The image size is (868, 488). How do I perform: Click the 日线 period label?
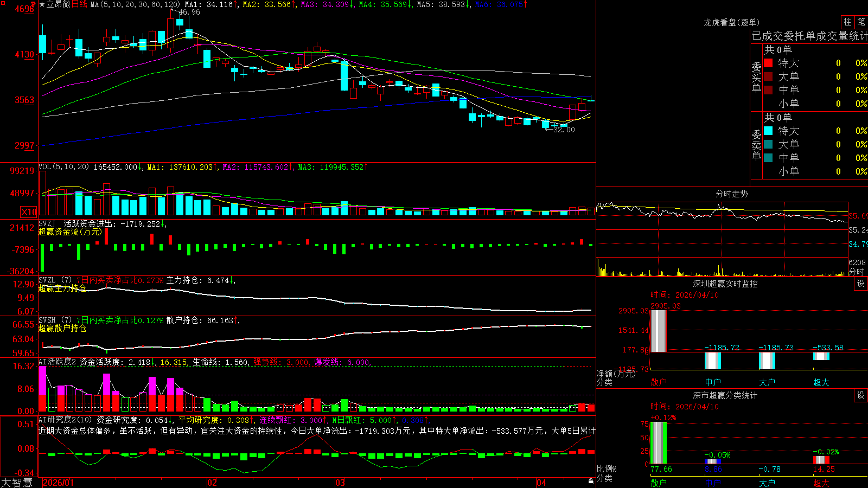tap(79, 4)
